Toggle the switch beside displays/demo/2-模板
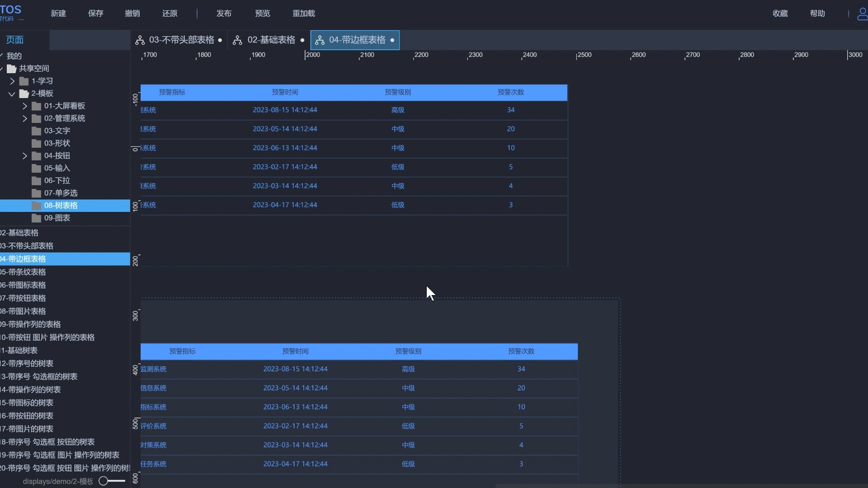 coord(112,481)
